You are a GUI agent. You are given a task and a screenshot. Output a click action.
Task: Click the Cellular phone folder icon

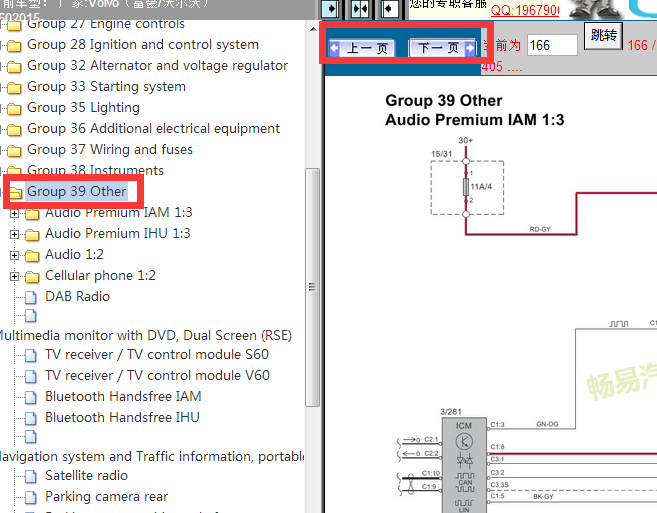[32, 277]
